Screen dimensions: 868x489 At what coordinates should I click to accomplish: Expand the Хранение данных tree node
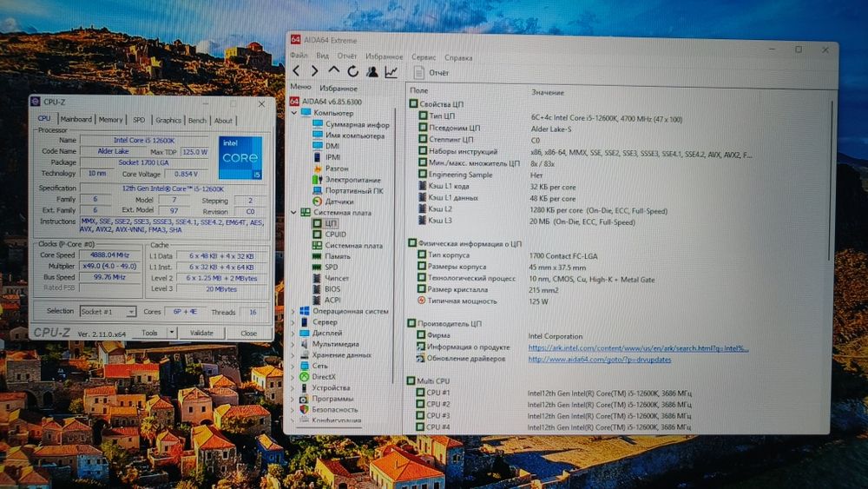point(293,355)
